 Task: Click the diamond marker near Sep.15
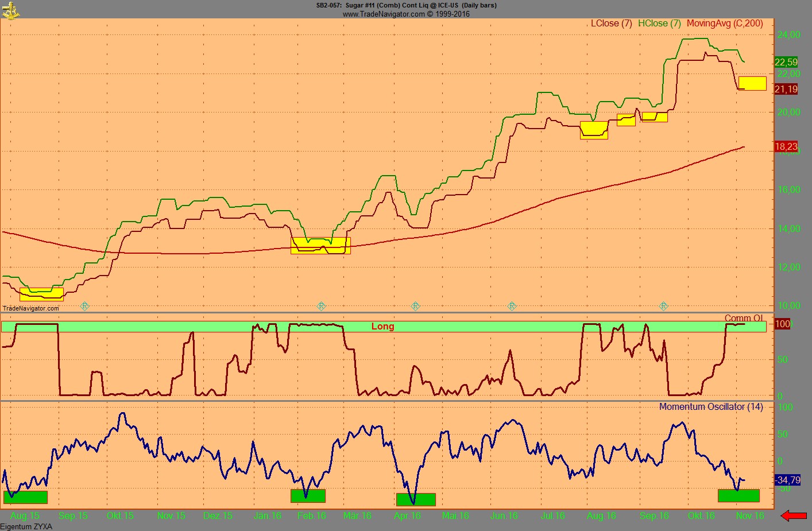[x=85, y=306]
